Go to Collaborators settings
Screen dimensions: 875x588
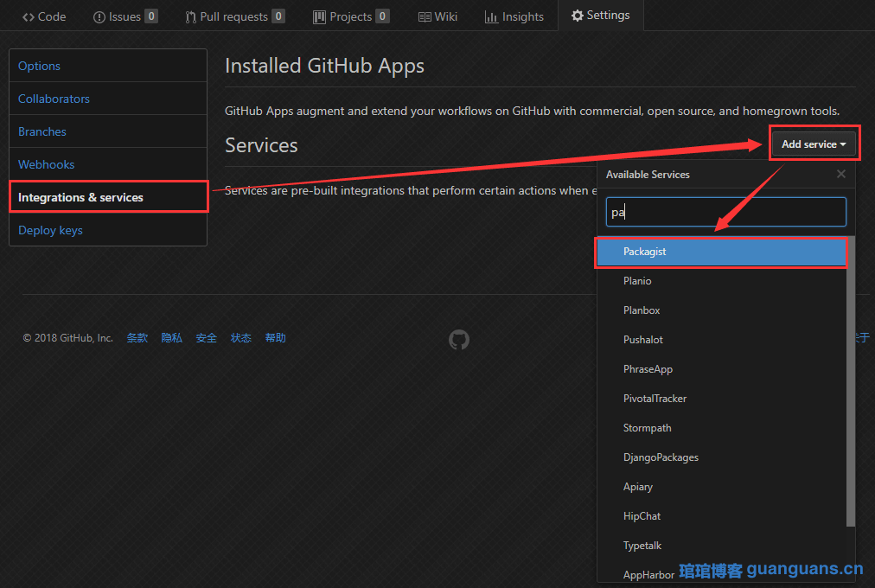[108, 99]
